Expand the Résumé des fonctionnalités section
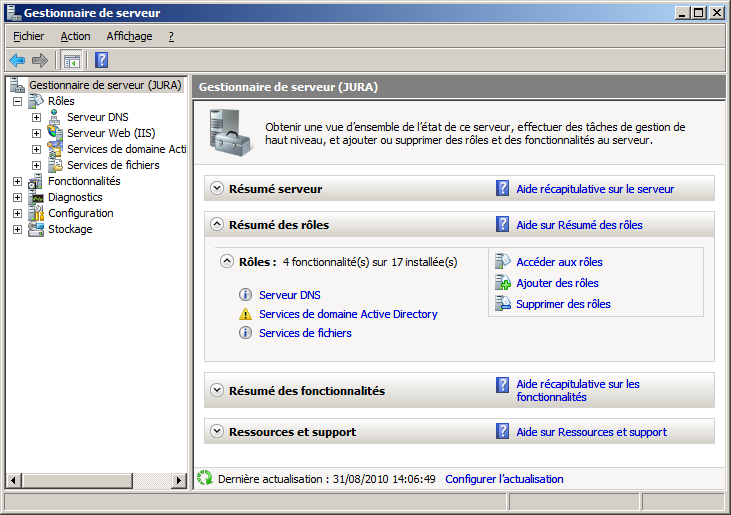The height and width of the screenshot is (515, 731). [x=216, y=391]
